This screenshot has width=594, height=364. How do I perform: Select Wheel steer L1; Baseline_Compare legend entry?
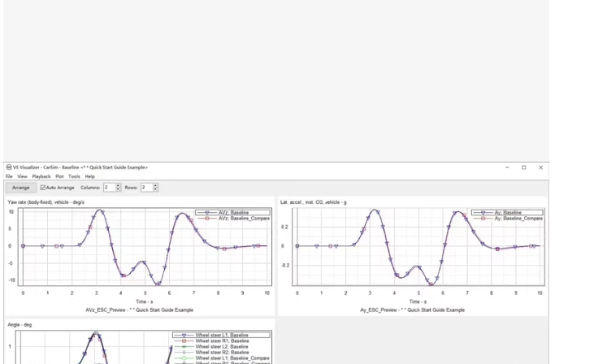click(x=222, y=358)
